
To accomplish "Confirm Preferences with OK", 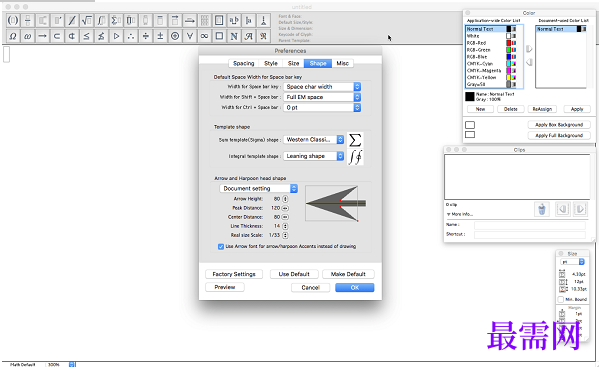I will tap(355, 288).
